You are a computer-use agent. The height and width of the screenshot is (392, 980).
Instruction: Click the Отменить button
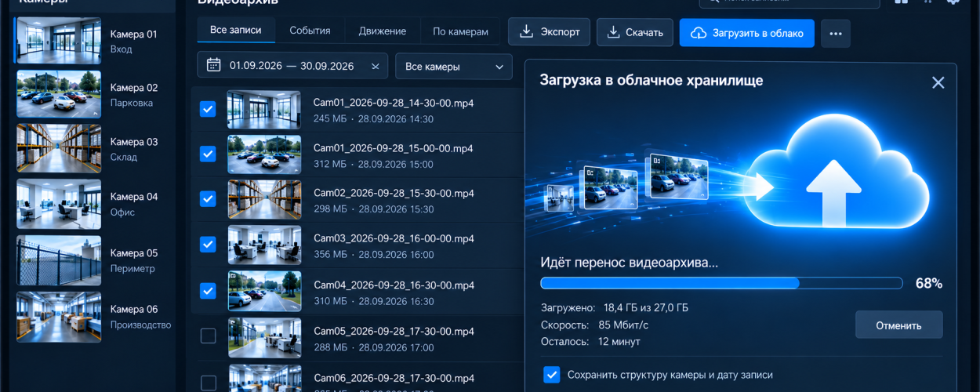(x=898, y=325)
